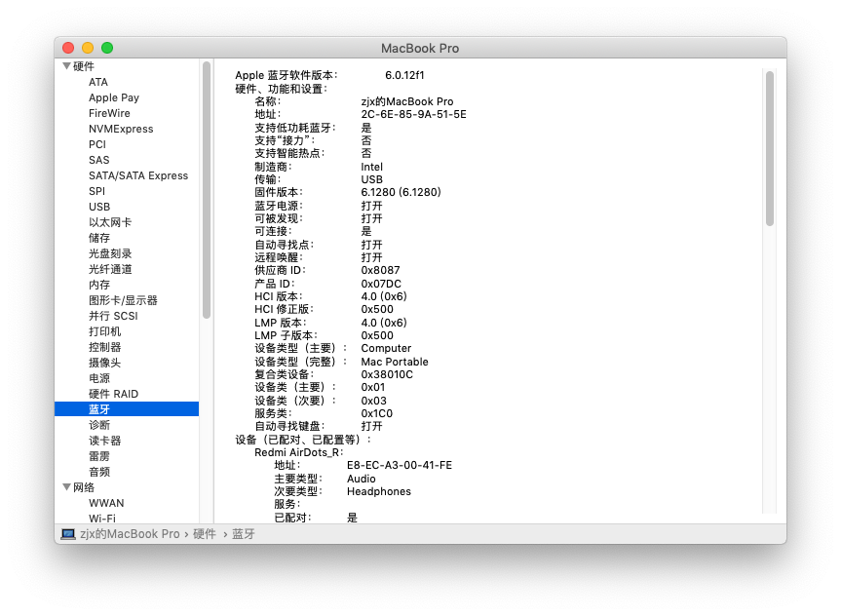Click device address E8-EC-A3-00-41-FE
Viewport: 841px width, 616px height.
400,465
